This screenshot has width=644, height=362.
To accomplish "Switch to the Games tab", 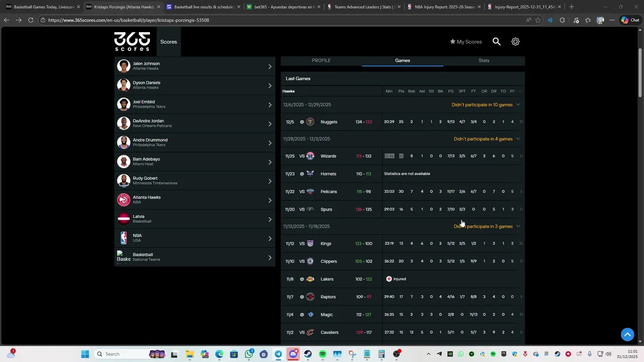I will tap(403, 60).
